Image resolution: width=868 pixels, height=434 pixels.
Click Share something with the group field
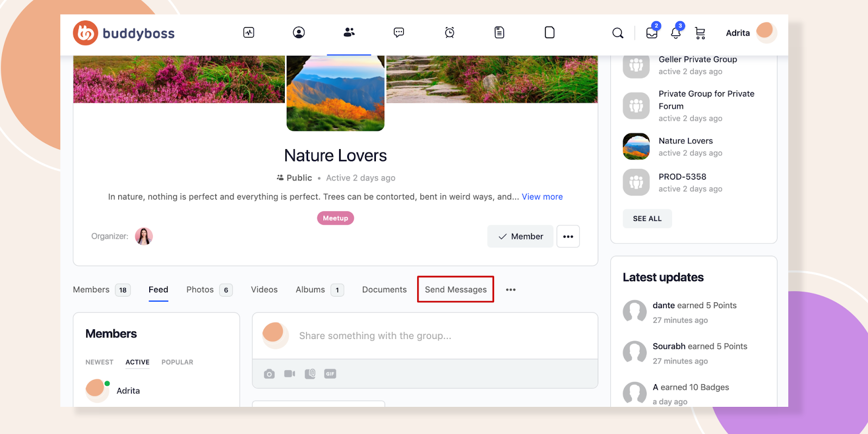pos(375,336)
